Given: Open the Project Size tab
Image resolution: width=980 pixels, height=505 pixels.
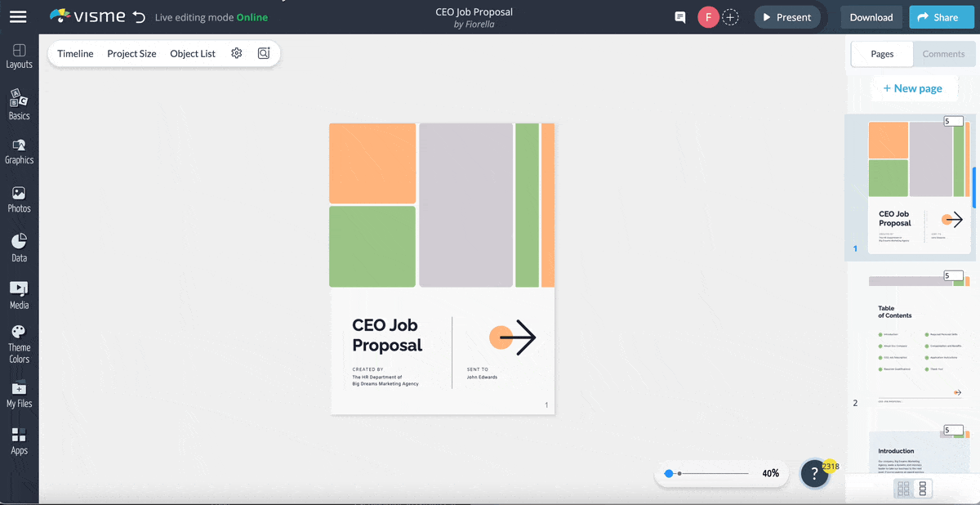Looking at the screenshot, I should click(x=131, y=53).
